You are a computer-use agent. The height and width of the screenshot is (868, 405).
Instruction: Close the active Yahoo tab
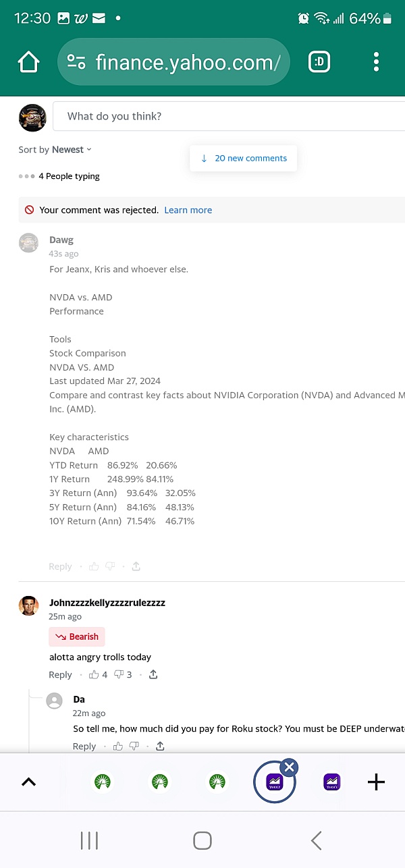(289, 767)
